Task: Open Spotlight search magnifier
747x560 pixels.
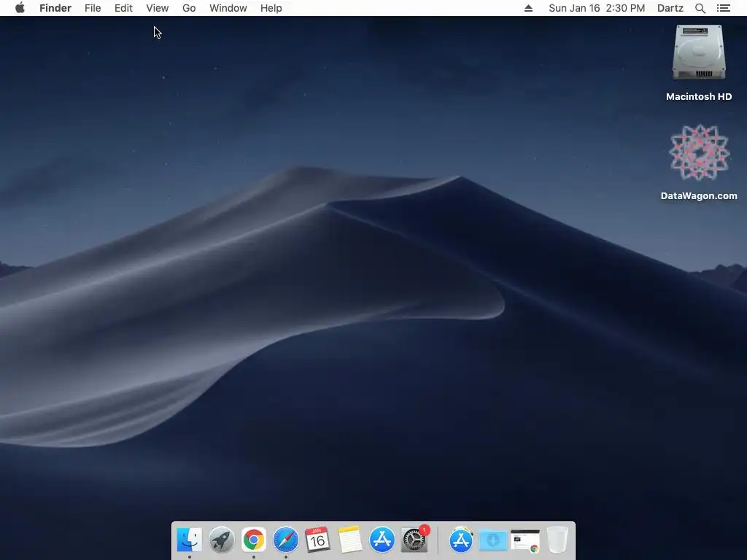Action: click(x=700, y=8)
